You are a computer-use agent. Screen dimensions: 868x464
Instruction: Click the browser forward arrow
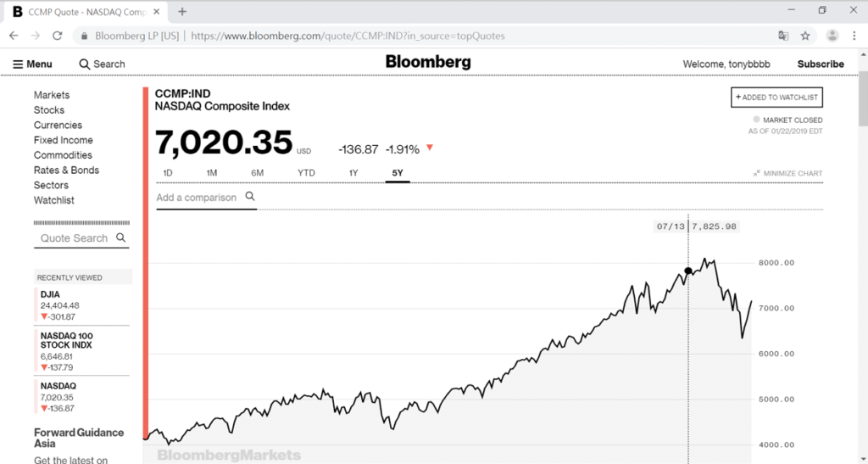(x=36, y=36)
